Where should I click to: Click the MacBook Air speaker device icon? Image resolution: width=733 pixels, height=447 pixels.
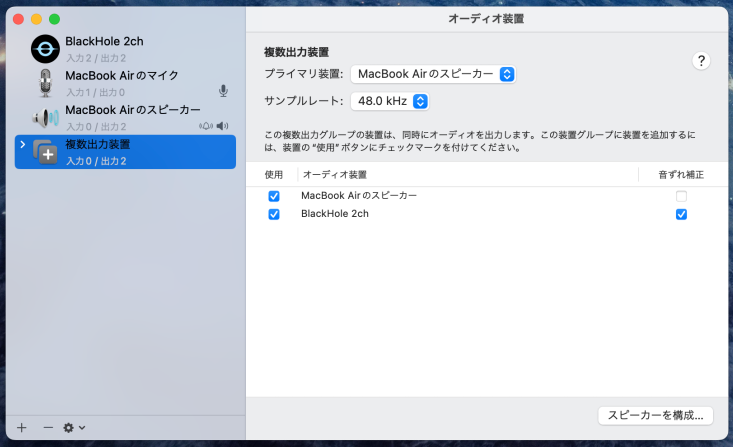coord(45,117)
